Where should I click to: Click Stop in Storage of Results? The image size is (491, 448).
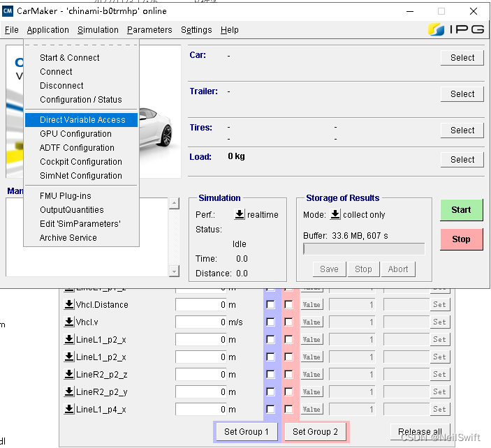[363, 269]
